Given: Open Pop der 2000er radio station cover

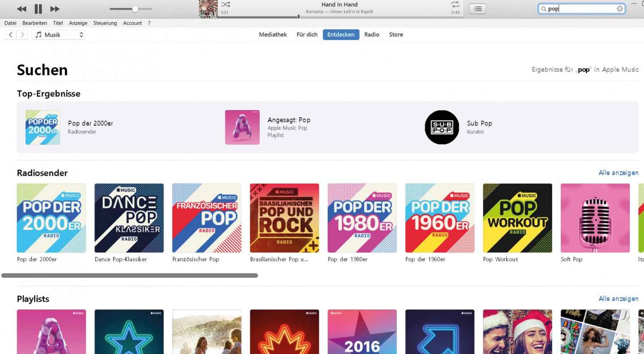Looking at the screenshot, I should 52,218.
